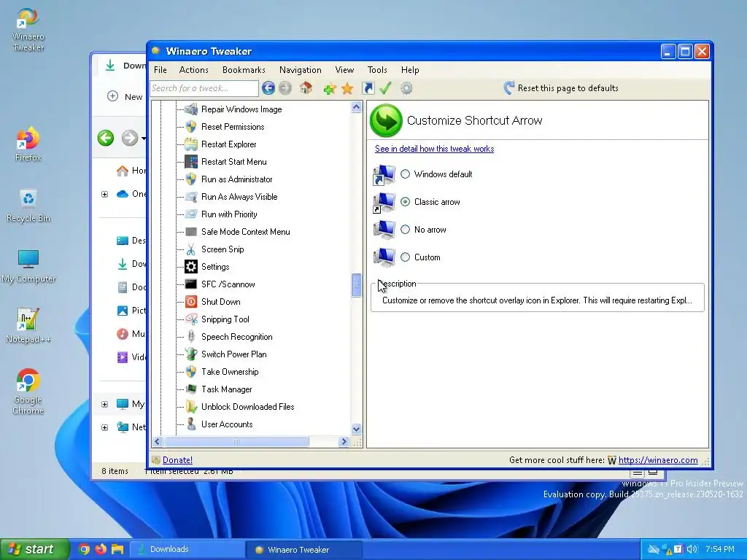
Task: Click the green plus Add bookmark icon
Action: (329, 88)
